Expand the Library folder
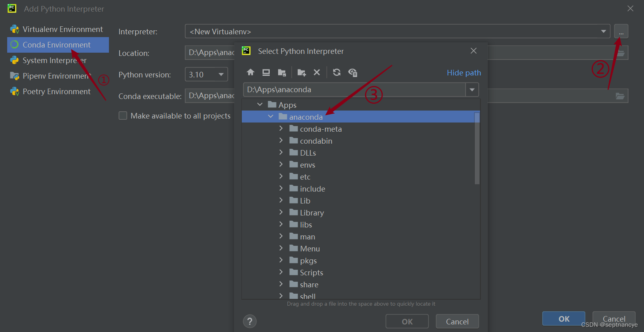644x332 pixels. point(281,212)
